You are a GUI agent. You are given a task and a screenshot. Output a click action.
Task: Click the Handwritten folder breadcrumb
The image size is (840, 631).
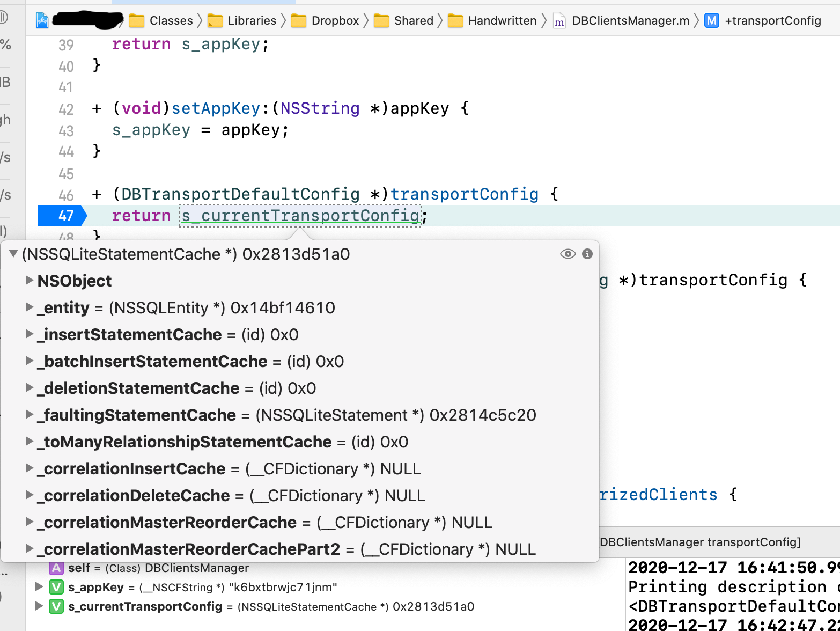click(492, 21)
